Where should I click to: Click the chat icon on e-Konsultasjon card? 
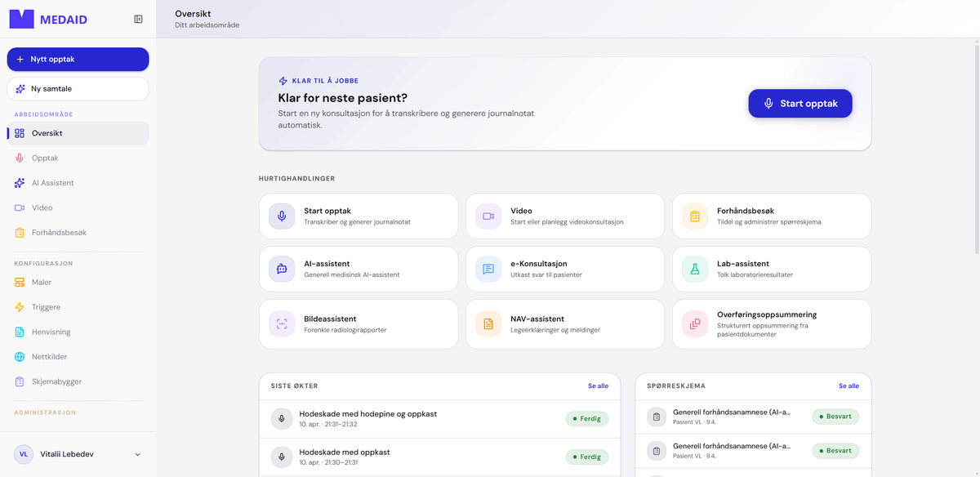coord(488,269)
